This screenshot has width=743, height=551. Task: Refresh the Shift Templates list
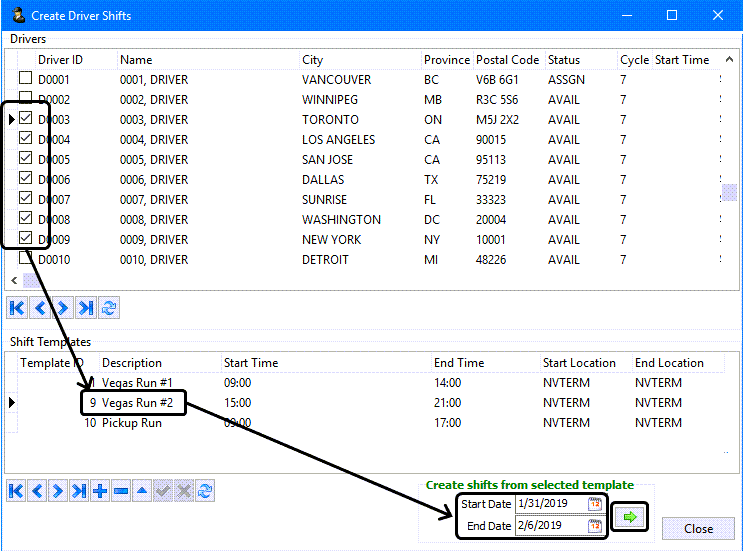pos(205,491)
